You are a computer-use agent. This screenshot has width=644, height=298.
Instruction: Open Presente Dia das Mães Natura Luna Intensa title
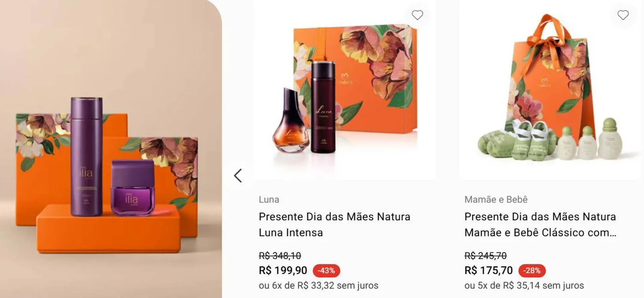click(x=334, y=224)
